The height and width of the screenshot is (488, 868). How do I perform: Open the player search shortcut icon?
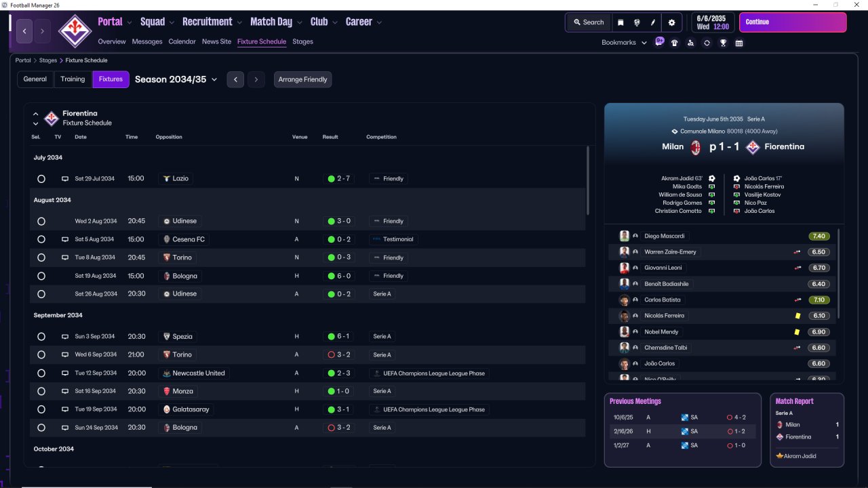(x=690, y=43)
